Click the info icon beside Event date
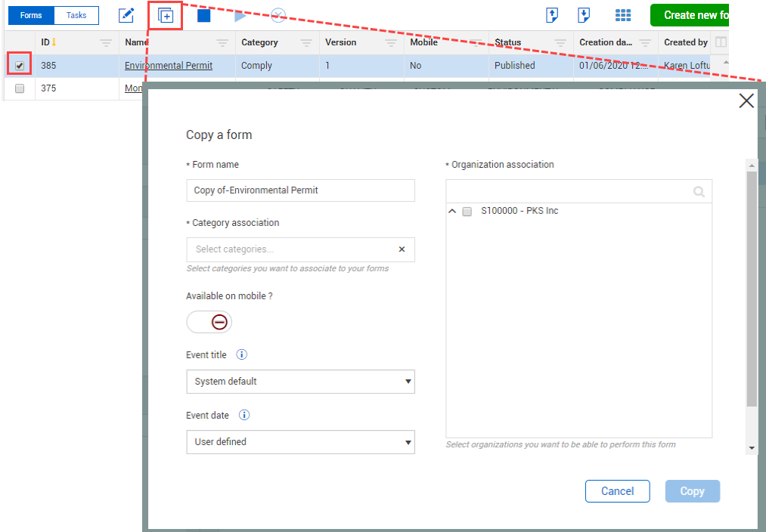This screenshot has height=532, width=766. (244, 415)
